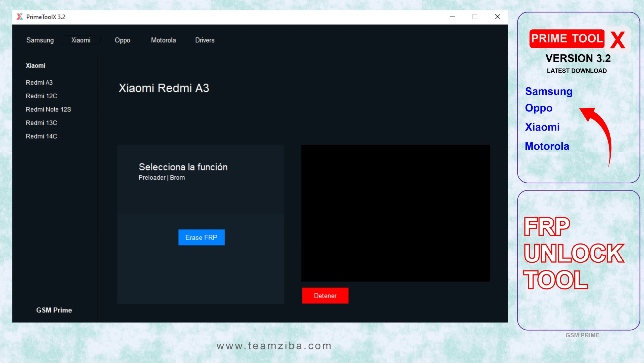Stop the process with Detener button
Viewport: 644px width, 363px height.
click(325, 296)
